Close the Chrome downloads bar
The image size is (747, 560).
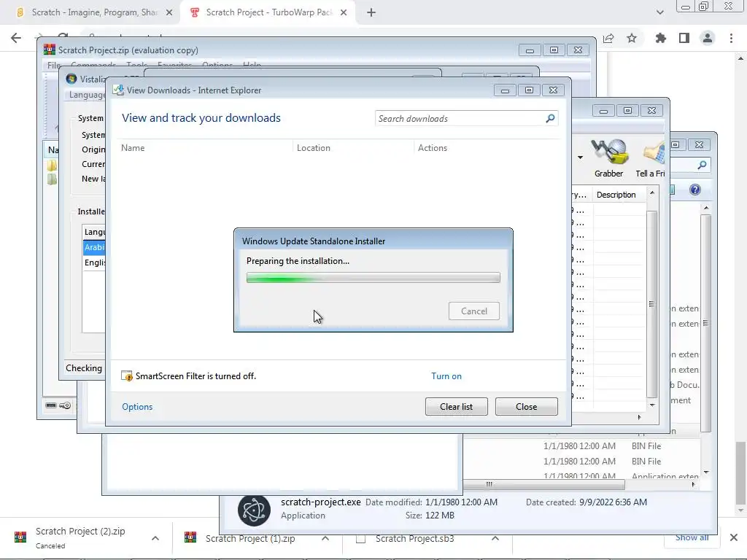pyautogui.click(x=734, y=537)
